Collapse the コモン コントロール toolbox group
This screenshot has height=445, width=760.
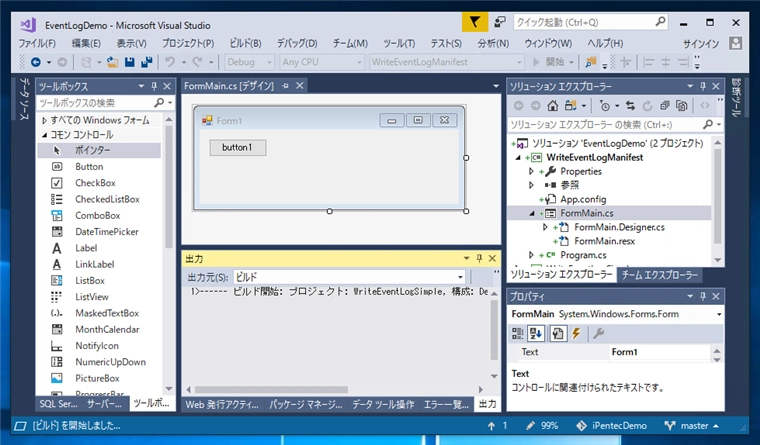pyautogui.click(x=45, y=135)
